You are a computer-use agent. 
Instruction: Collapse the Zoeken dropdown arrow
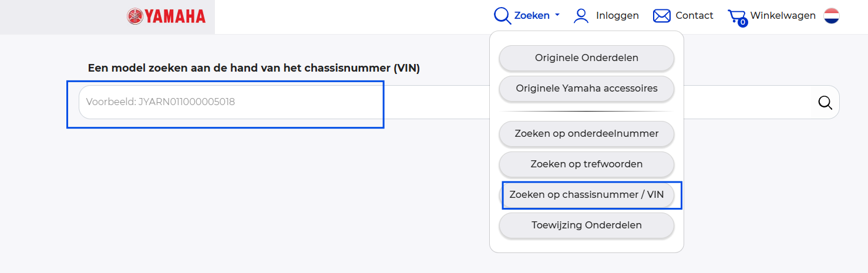point(557,16)
